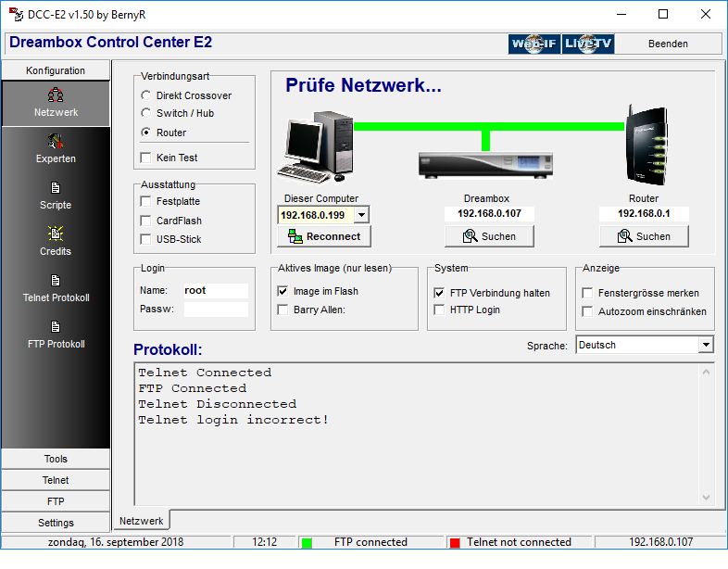Enable Fenstergrösse merken checkbox

[x=587, y=293]
